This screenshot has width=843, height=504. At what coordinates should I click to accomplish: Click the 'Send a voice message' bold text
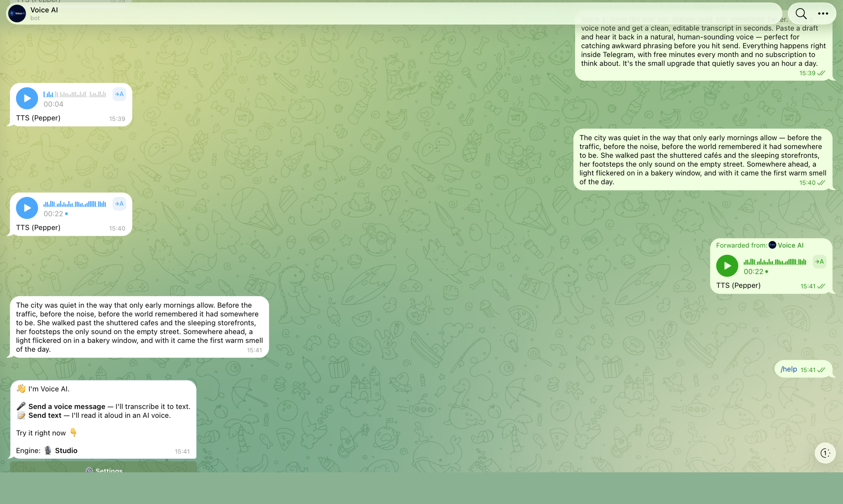pos(67,406)
